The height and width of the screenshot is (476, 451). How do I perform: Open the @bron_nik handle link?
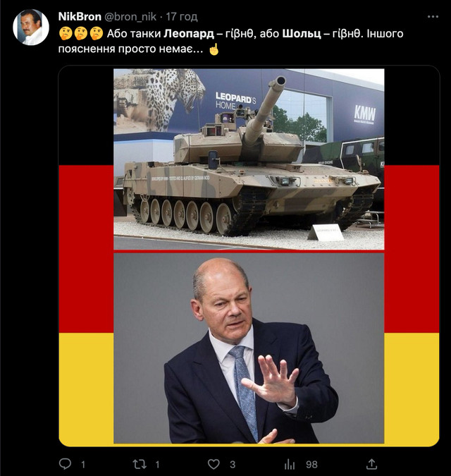pos(130,17)
